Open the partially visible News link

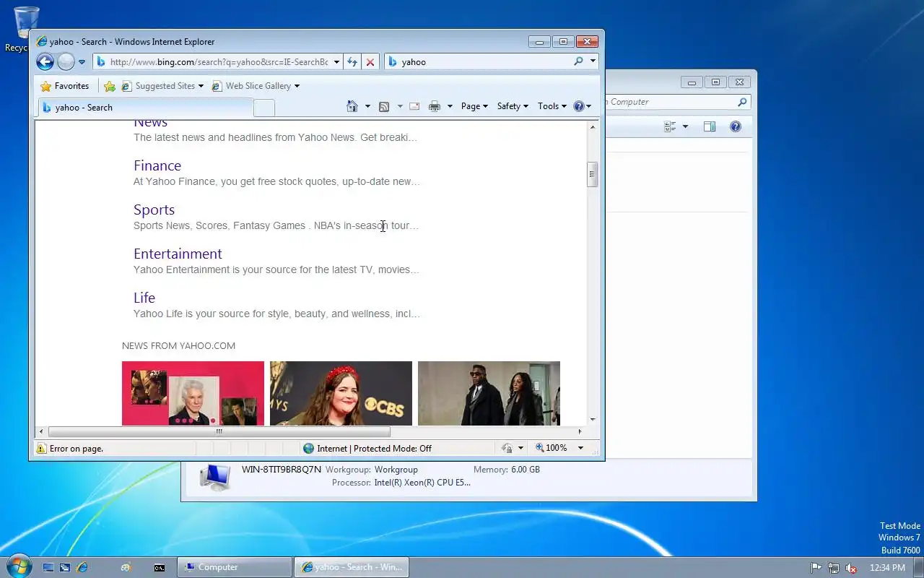coord(150,124)
